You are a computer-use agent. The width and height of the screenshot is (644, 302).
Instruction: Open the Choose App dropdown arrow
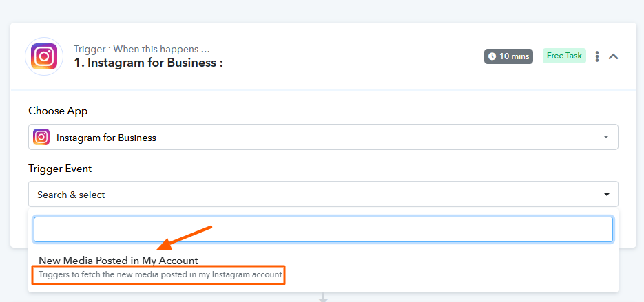pyautogui.click(x=606, y=137)
